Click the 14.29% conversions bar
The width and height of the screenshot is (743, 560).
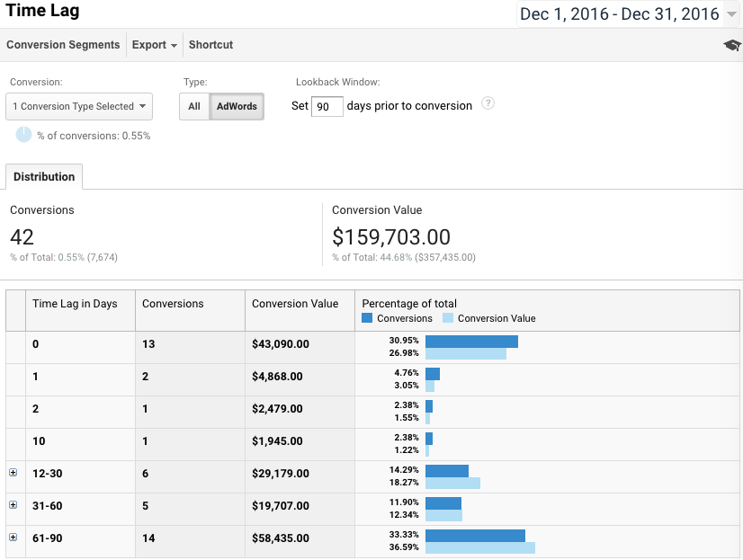pyautogui.click(x=447, y=471)
